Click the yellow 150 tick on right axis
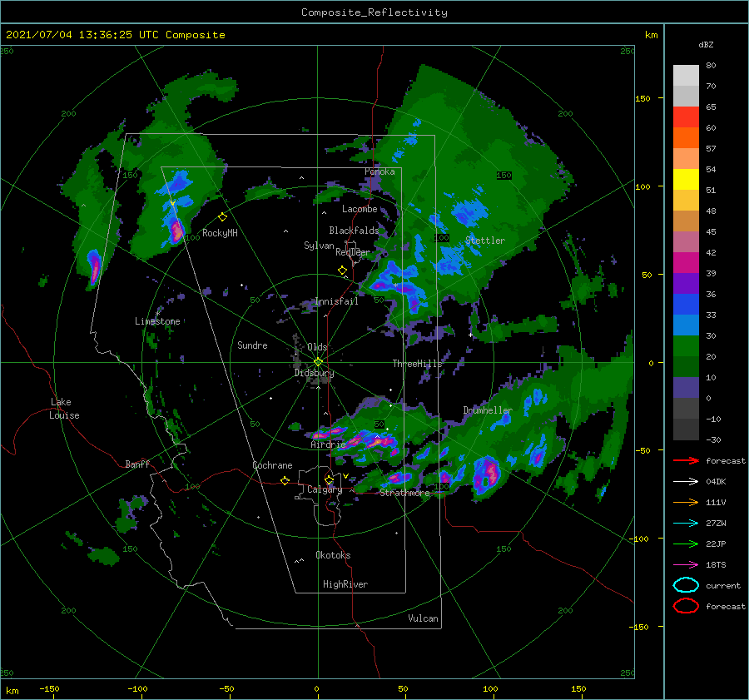 coord(643,98)
